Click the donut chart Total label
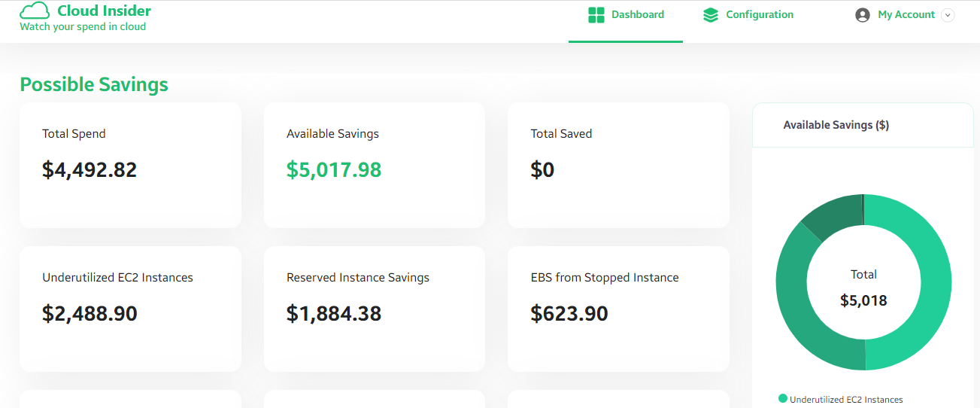Image resolution: width=980 pixels, height=408 pixels. 864,275
